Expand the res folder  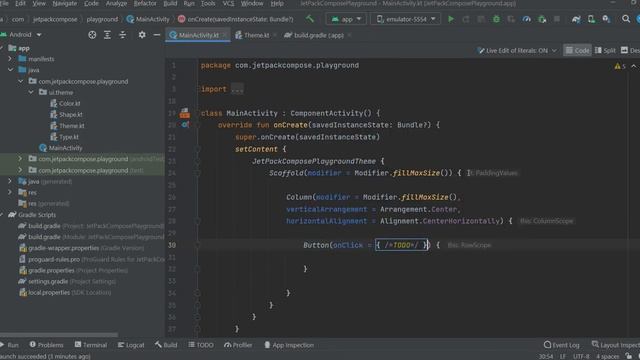coord(10,192)
